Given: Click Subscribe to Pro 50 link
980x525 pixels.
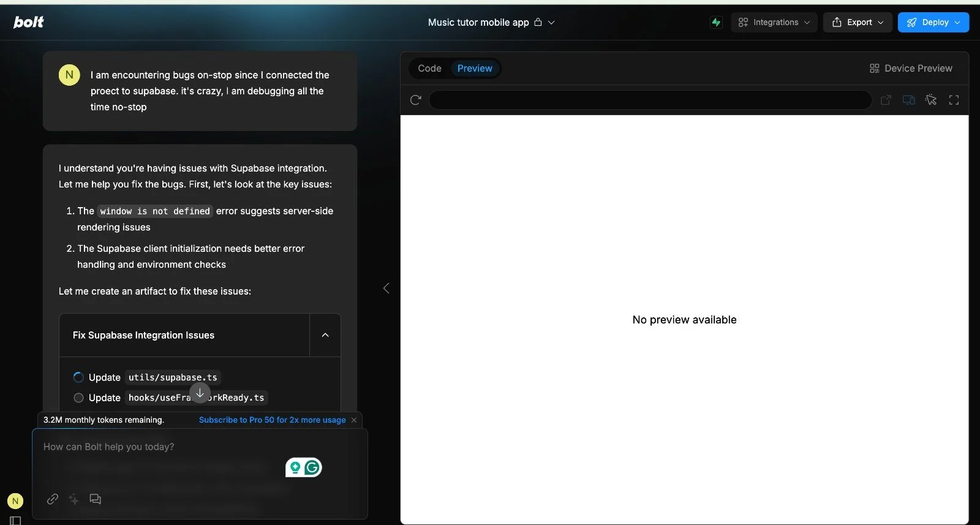Looking at the screenshot, I should 272,420.
